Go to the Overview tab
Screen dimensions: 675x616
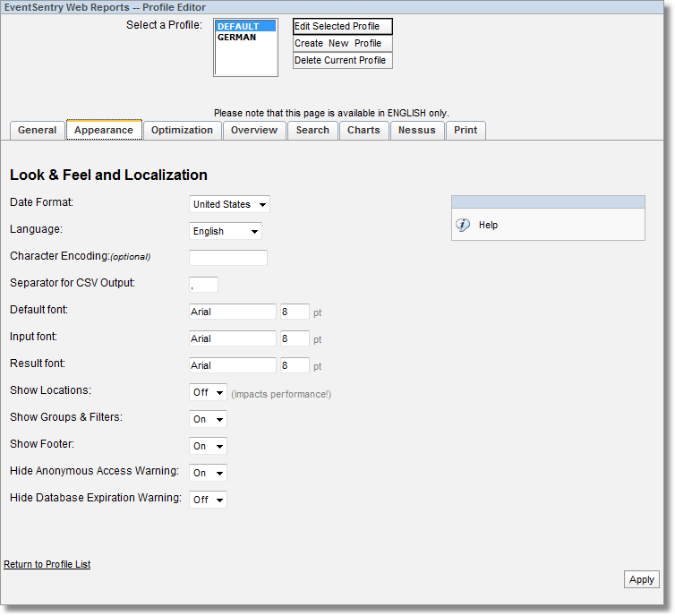point(254,131)
